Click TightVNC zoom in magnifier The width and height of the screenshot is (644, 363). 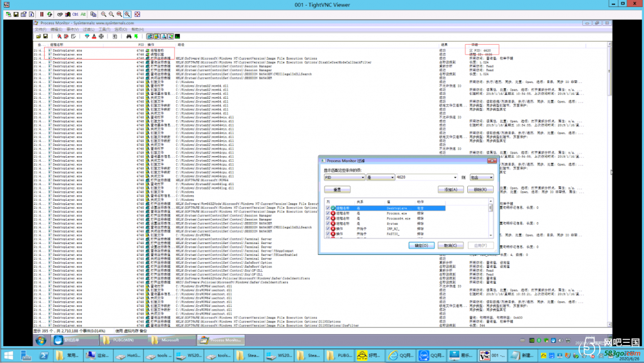pos(104,14)
